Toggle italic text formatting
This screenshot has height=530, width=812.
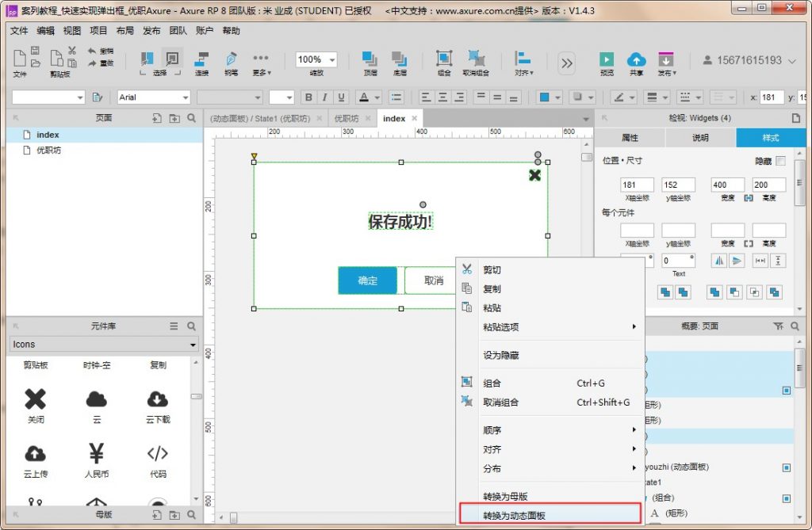click(x=325, y=97)
